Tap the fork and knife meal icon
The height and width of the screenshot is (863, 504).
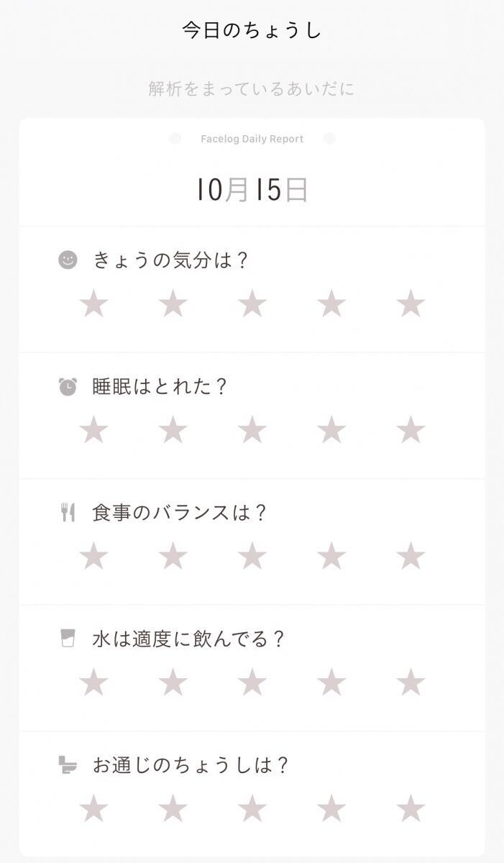68,513
